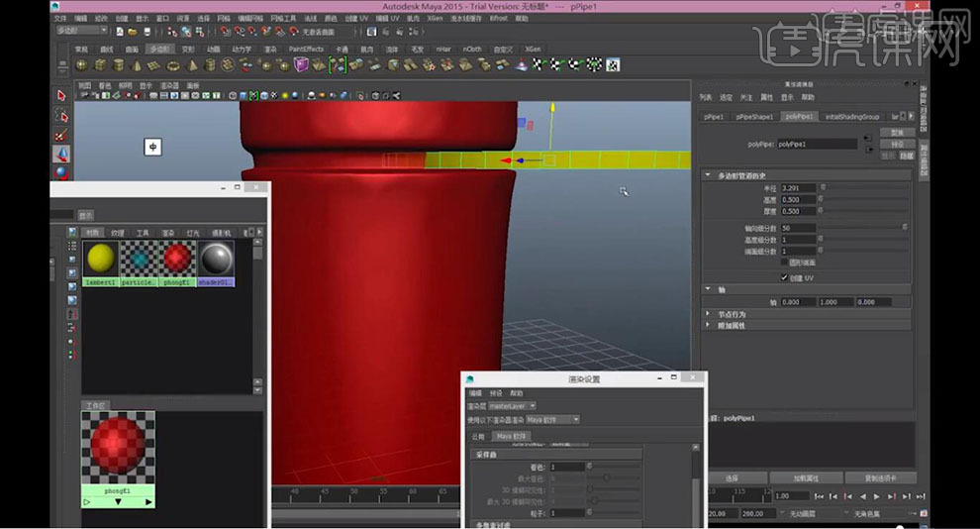Click the phongE1 node in work area
Viewport: 980px width, 529px height.
pos(118,459)
